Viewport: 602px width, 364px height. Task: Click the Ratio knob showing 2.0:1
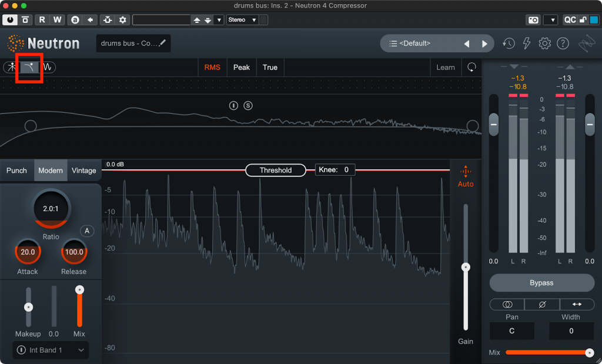pyautogui.click(x=51, y=209)
